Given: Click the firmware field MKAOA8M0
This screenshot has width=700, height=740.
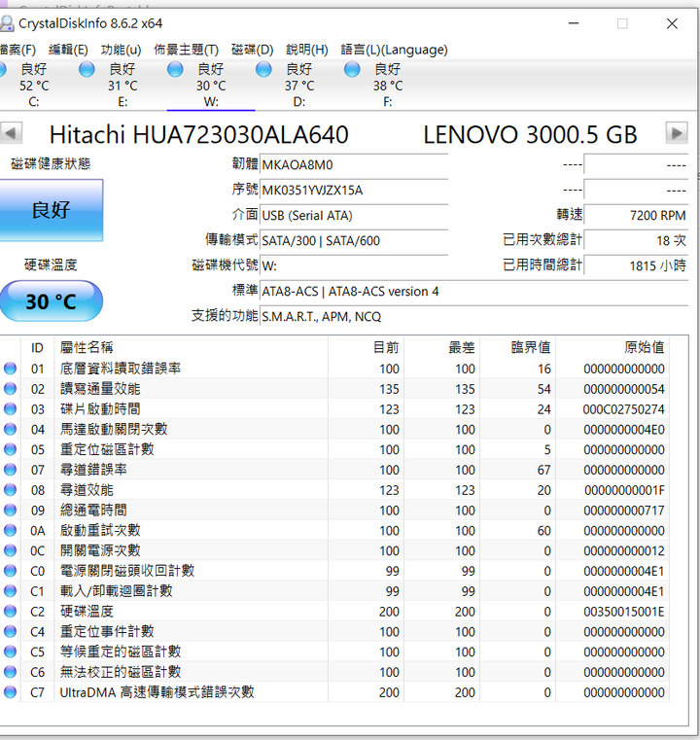Looking at the screenshot, I should (354, 165).
